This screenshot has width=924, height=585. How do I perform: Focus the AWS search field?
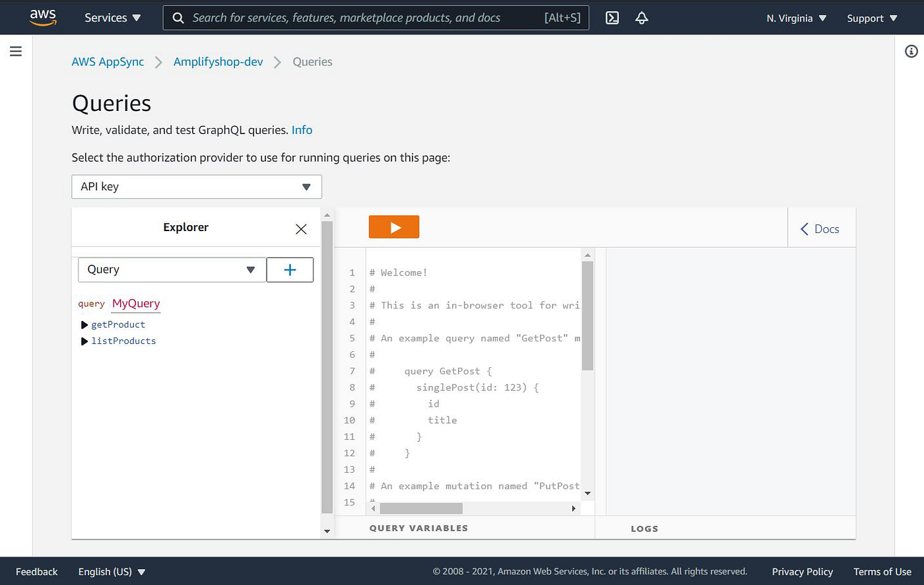click(x=376, y=18)
